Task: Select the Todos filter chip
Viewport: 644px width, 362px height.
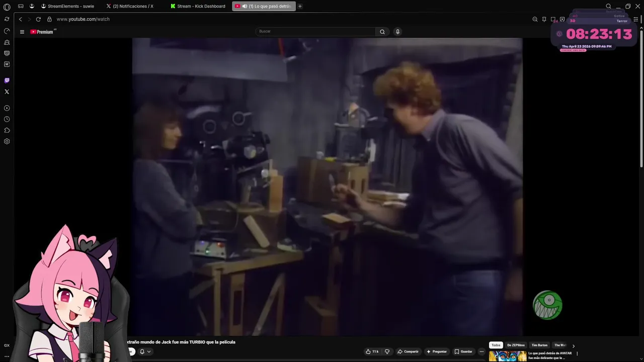Action: [x=496, y=345]
